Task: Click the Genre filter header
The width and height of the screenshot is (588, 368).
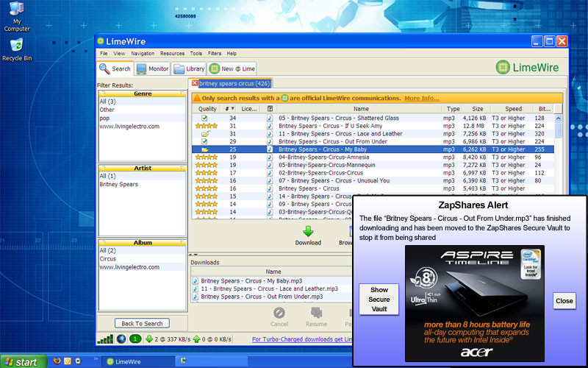Action: [x=143, y=93]
